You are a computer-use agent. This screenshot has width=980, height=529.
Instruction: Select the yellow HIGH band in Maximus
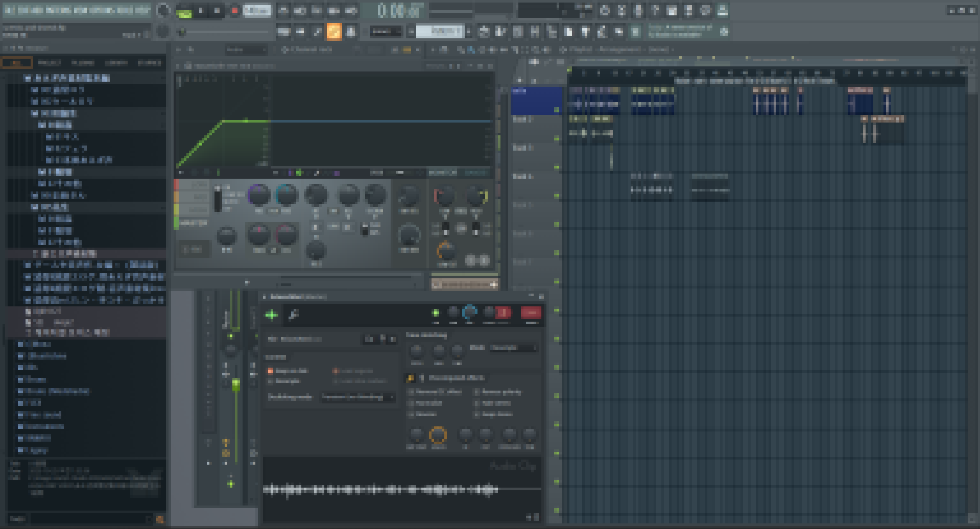click(191, 210)
